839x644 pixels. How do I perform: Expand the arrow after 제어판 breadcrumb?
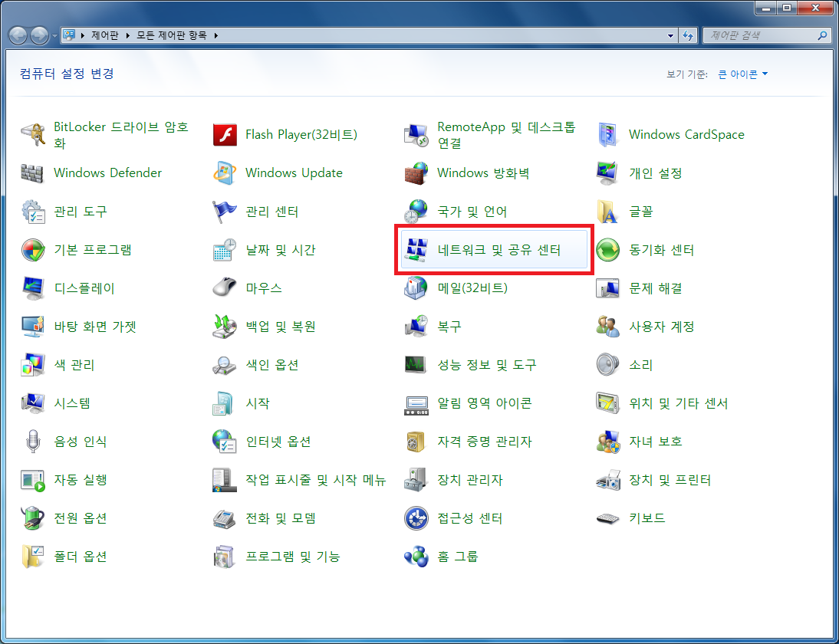[x=128, y=36]
